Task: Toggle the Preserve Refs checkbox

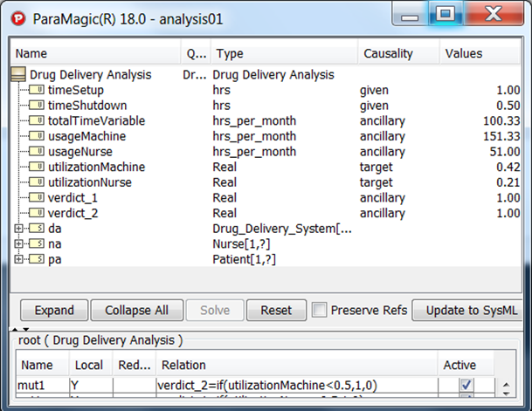Action: point(319,310)
